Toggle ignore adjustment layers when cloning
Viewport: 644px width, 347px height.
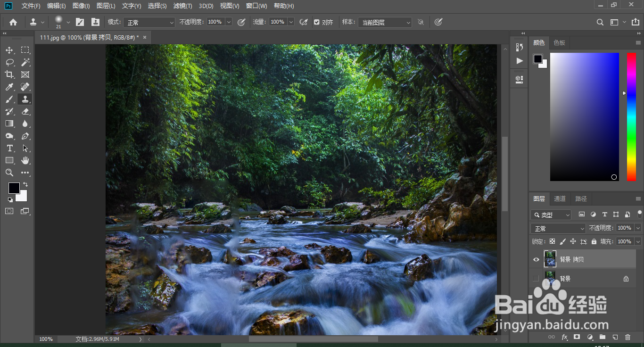click(421, 22)
